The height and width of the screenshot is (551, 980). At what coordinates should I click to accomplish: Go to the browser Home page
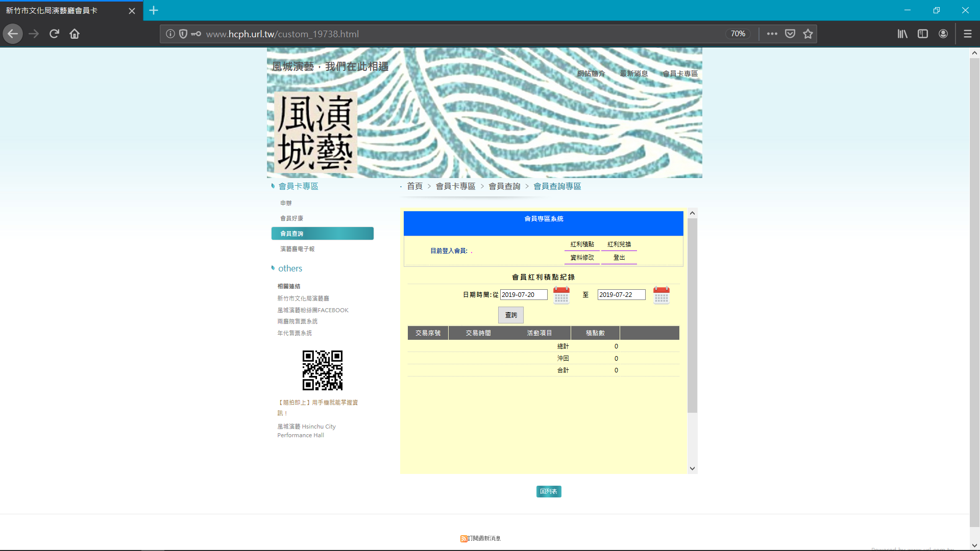pyautogui.click(x=75, y=34)
